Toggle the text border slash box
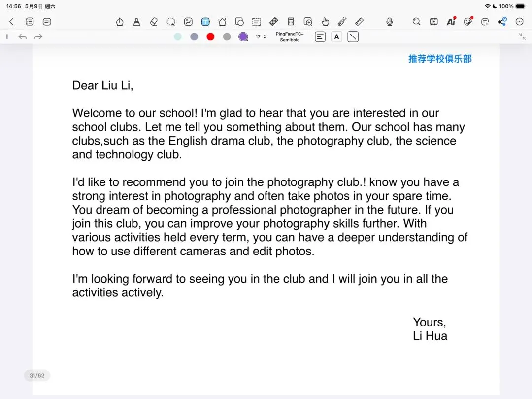This screenshot has height=399, width=532. click(x=353, y=36)
